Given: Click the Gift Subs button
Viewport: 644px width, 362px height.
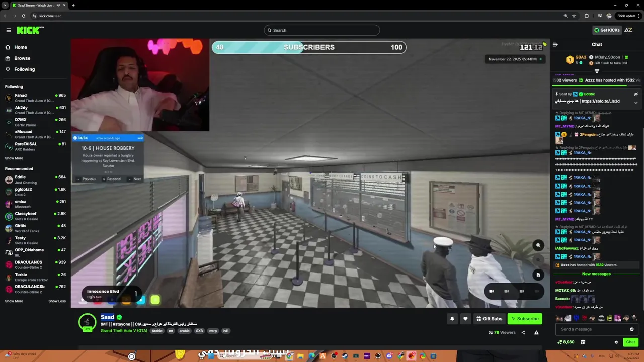Looking at the screenshot, I should [x=489, y=319].
